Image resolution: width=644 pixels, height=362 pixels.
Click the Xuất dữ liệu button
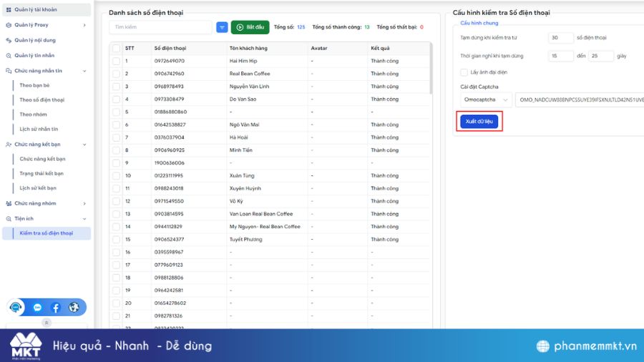479,122
